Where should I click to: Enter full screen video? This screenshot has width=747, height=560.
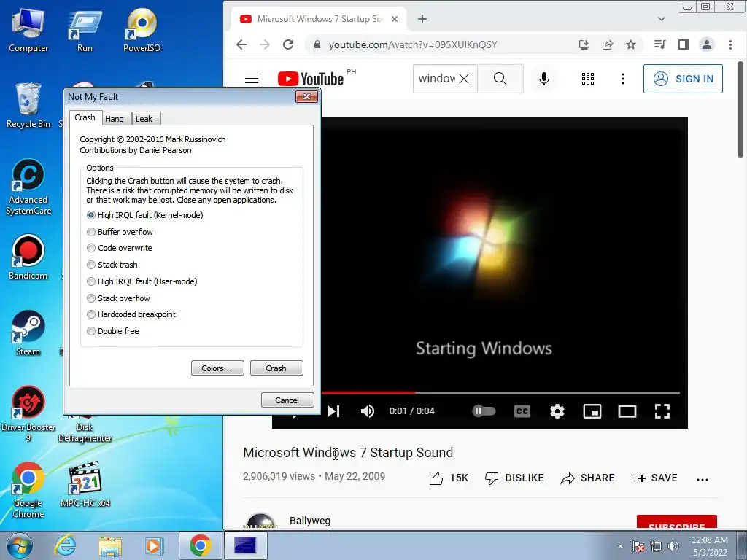662,411
